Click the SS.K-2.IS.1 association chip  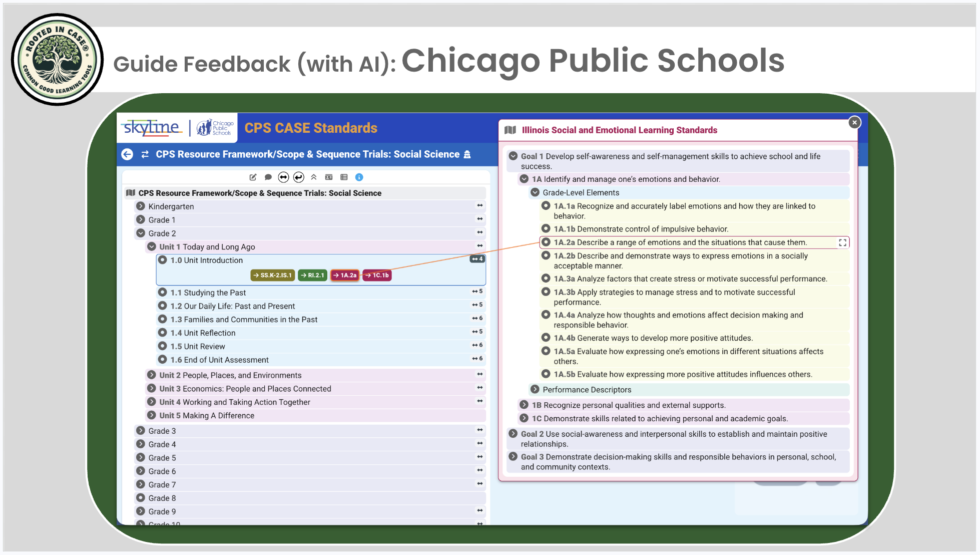point(273,275)
